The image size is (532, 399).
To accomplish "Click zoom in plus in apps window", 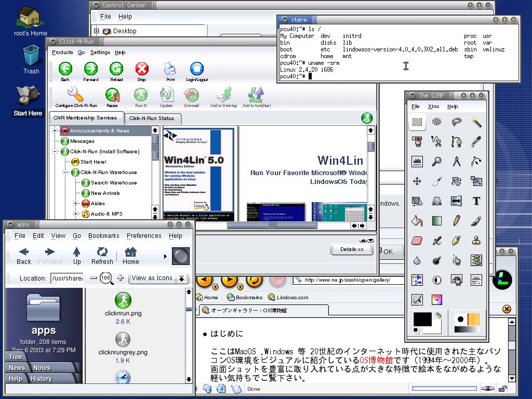I will click(x=120, y=278).
